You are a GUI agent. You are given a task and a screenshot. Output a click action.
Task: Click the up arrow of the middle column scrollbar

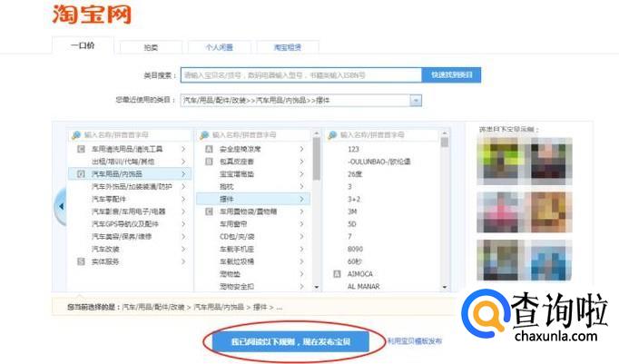pyautogui.click(x=316, y=133)
